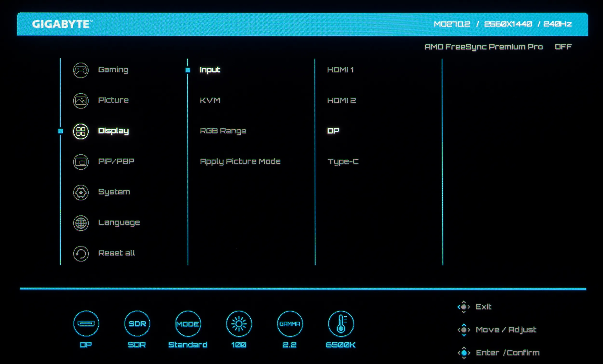Click the Language globe icon
The height and width of the screenshot is (364, 603).
81,223
